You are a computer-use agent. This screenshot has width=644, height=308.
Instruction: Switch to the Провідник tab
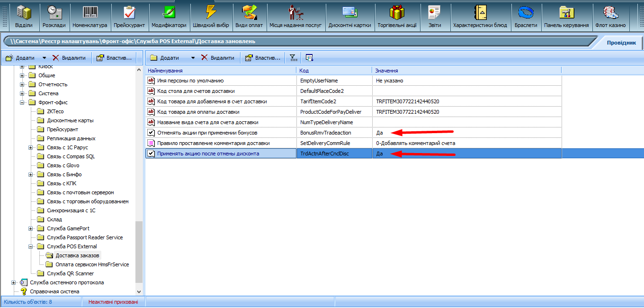(x=621, y=43)
